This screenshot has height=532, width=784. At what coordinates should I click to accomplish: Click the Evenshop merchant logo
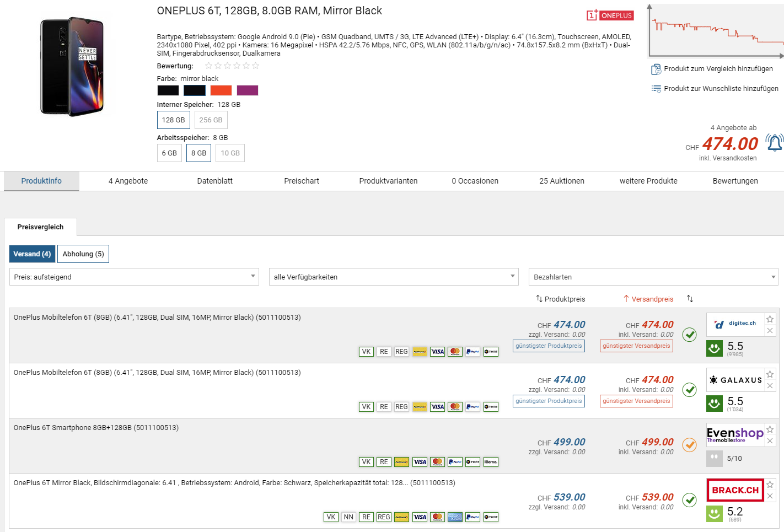[735, 435]
